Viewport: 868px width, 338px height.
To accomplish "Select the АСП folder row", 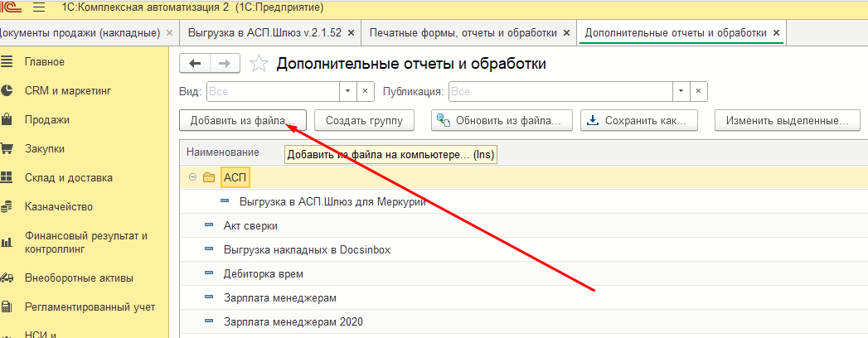I will point(524,177).
